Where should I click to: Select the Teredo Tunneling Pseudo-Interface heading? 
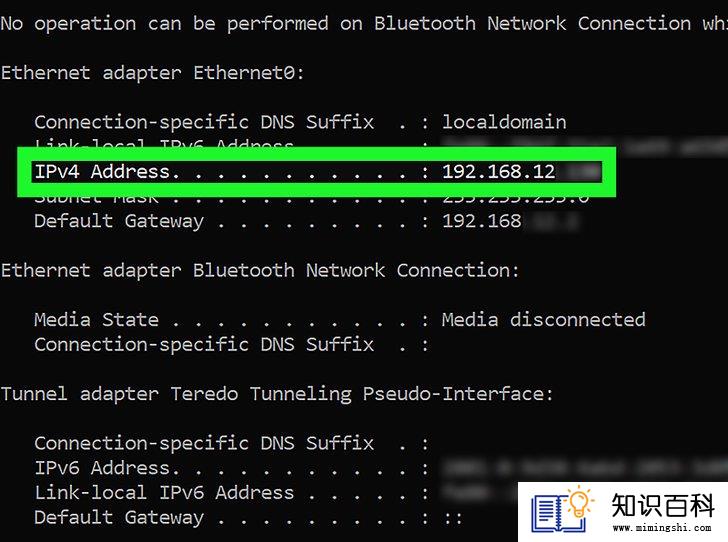point(277,394)
